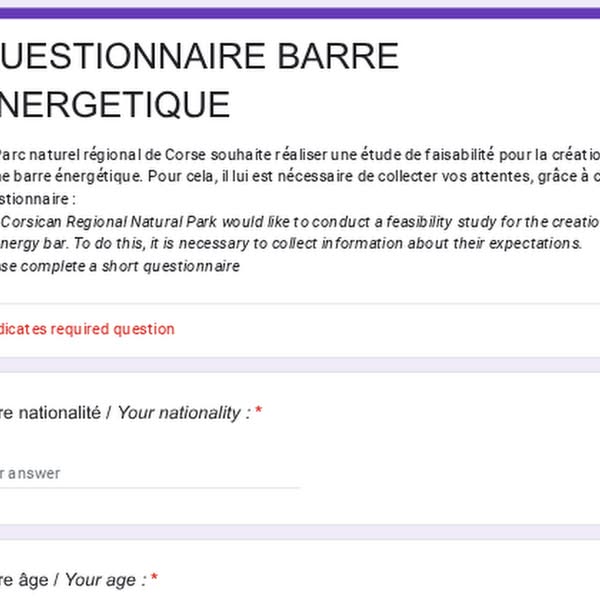
Task: Click the word "nationalité" in the question
Action: [x=60, y=412]
